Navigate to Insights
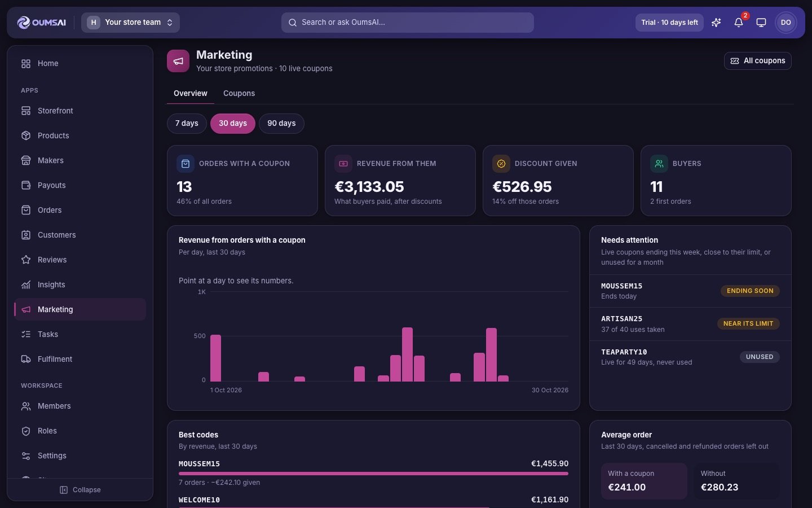812x508 pixels. coord(80,284)
